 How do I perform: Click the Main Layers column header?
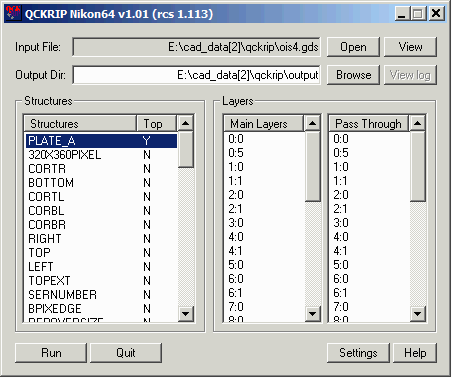point(264,124)
